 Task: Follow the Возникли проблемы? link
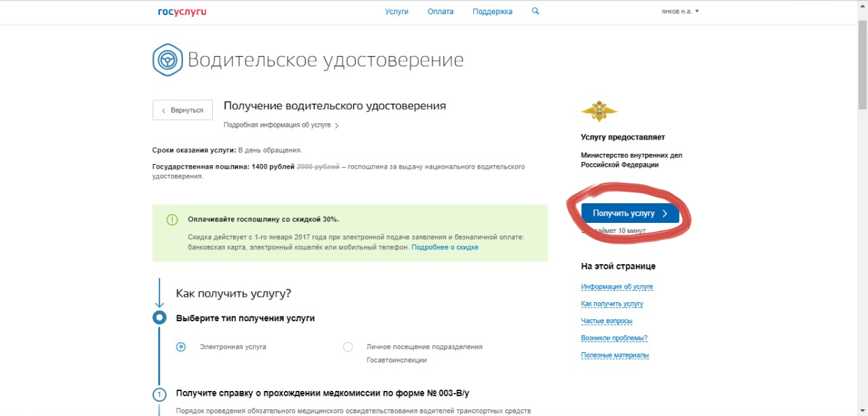tap(614, 338)
